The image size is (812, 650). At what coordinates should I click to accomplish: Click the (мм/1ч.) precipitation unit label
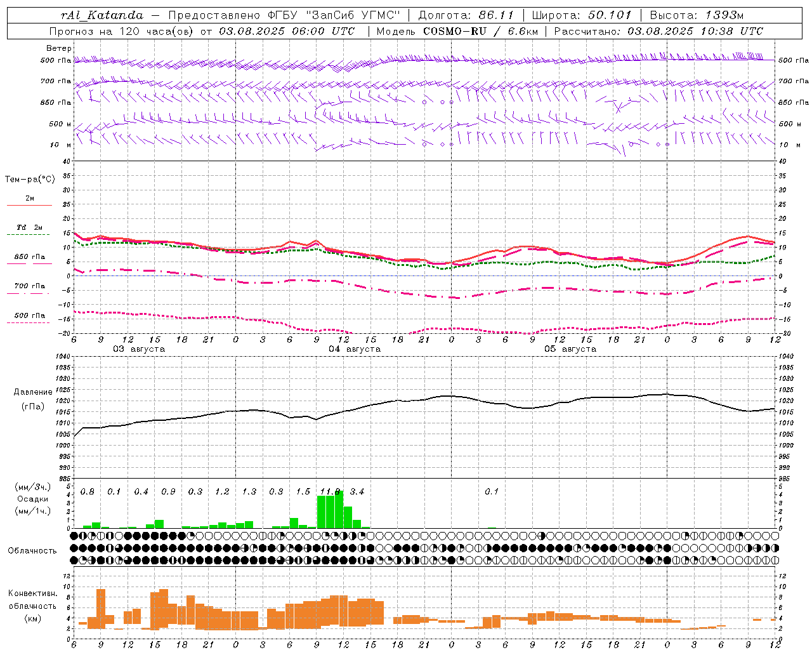[x=32, y=510]
